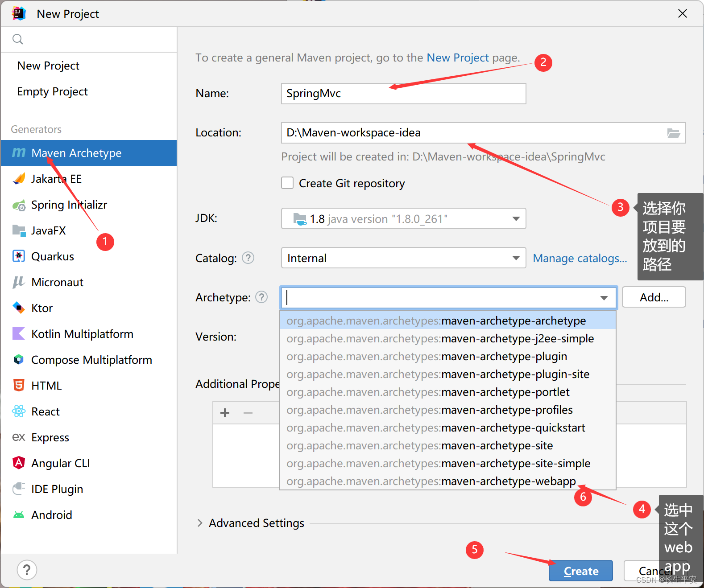Enable the Create Git repository checkbox
This screenshot has width=704, height=588.
tap(287, 183)
